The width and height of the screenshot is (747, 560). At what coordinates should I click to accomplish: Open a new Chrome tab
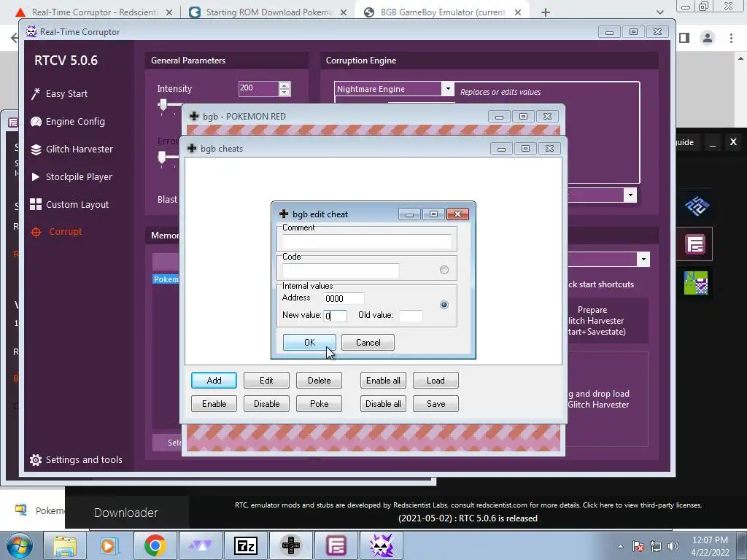(546, 12)
